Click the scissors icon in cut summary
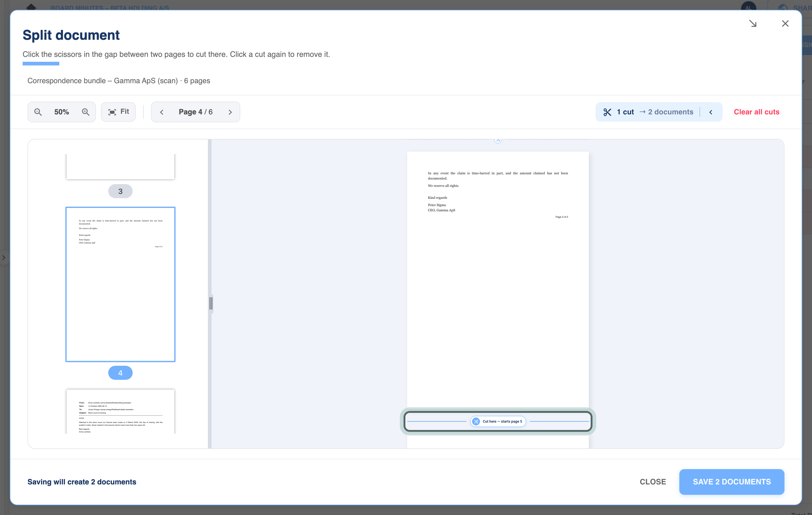Viewport: 812px width, 515px height. [607, 112]
